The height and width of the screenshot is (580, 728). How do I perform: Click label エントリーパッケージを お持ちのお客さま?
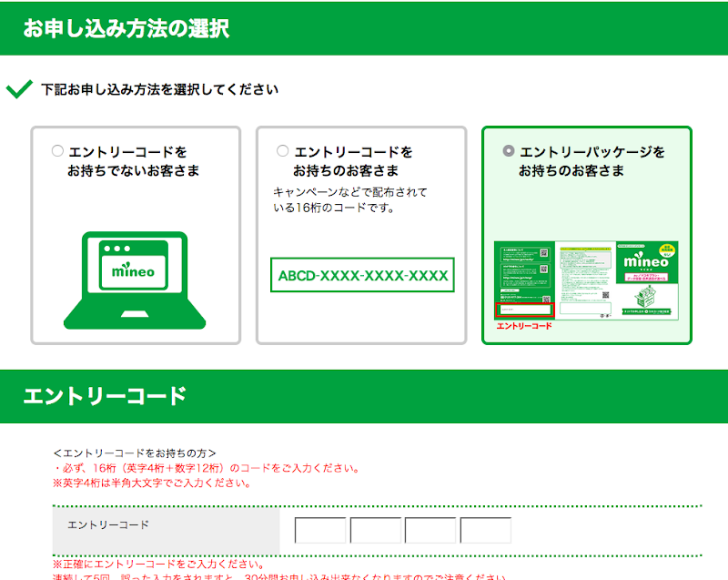pyautogui.click(x=592, y=161)
